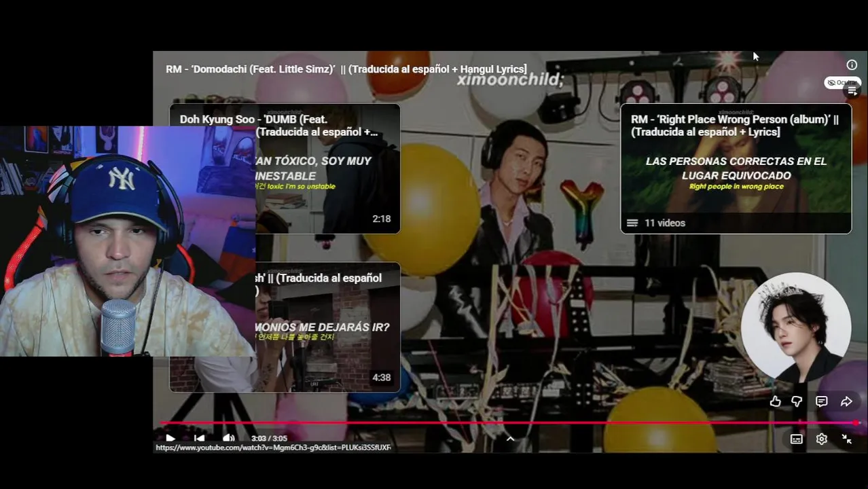Expand the chevron above the control bar

click(510, 439)
